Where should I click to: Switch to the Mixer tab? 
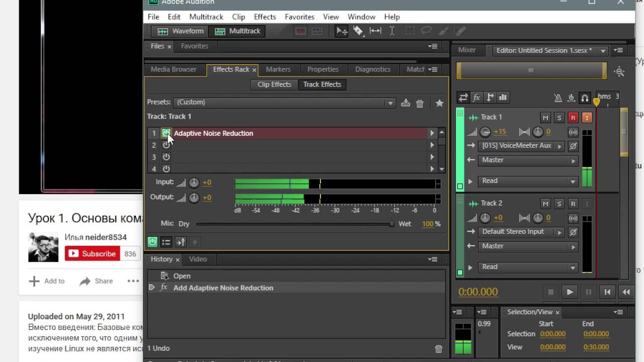[x=467, y=50]
